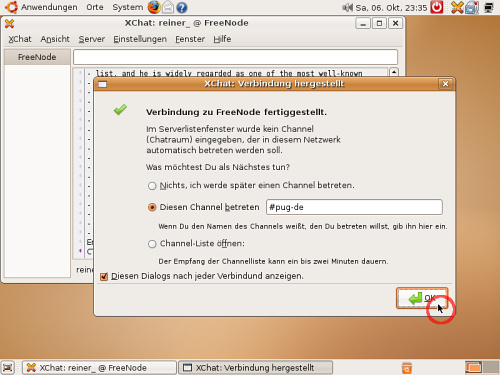Click the volume speaker icon
This screenshot has width=500, height=375.
[347, 7]
